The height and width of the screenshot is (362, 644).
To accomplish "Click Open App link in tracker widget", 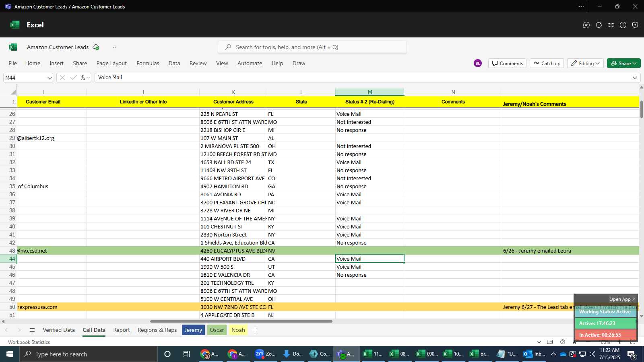I will click(x=622, y=299).
